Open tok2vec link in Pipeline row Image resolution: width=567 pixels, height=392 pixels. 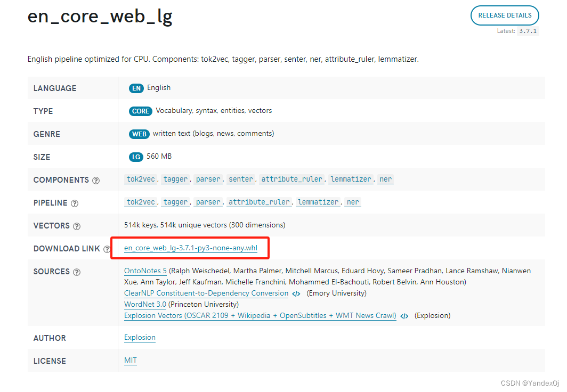tap(141, 202)
